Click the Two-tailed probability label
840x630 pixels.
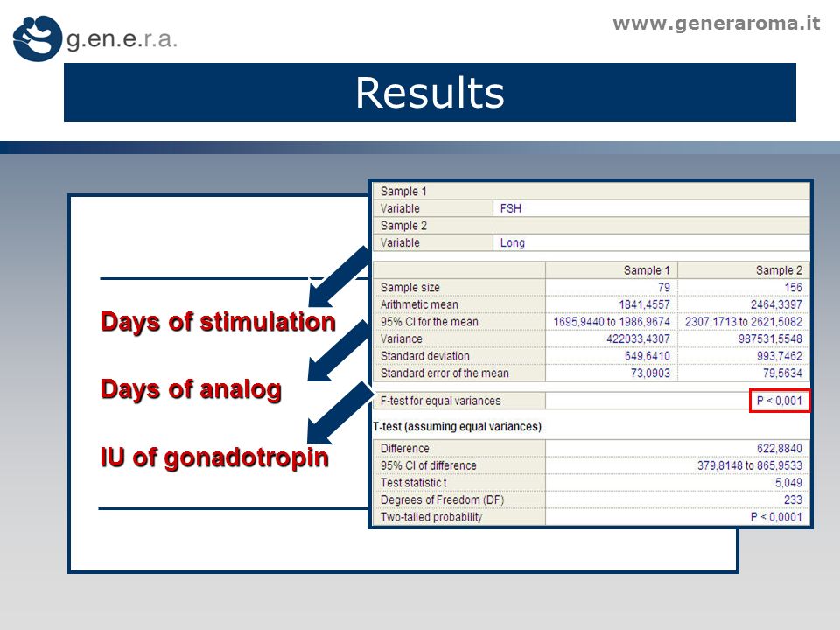pos(431,517)
